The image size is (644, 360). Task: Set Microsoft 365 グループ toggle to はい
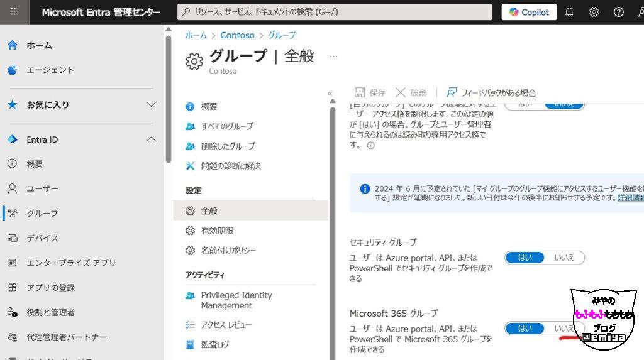click(525, 329)
